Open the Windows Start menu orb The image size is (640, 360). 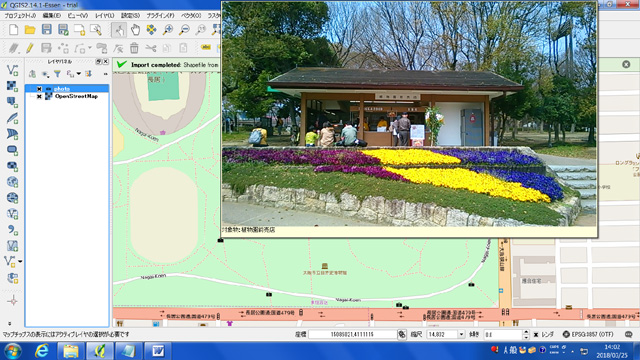[13, 351]
